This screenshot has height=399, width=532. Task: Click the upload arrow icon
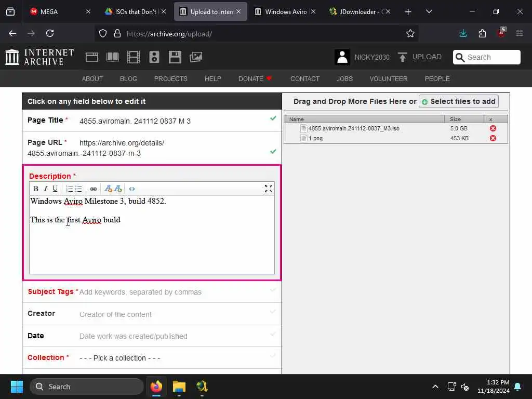[403, 57]
